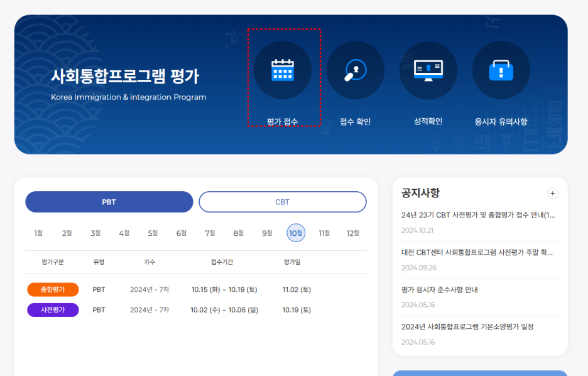Click 접수기간 10.15 (화) ~ 10.19 (토)
588x376 pixels.
click(x=224, y=290)
